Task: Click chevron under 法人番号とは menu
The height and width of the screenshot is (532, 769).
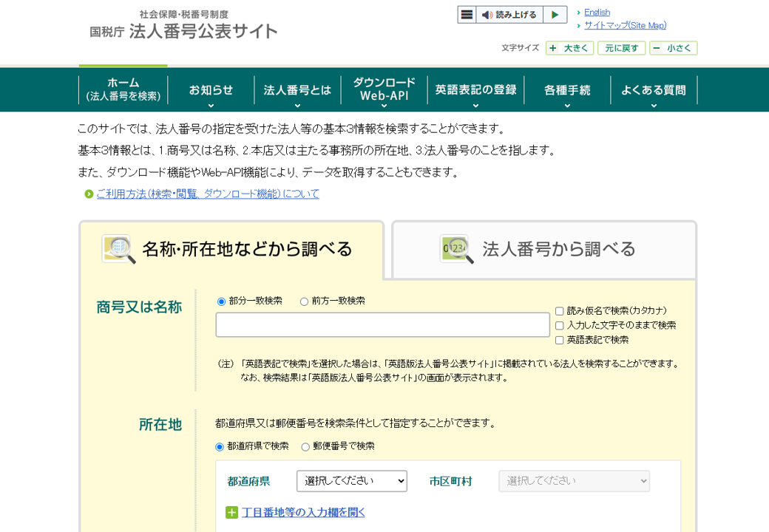Action: (297, 106)
